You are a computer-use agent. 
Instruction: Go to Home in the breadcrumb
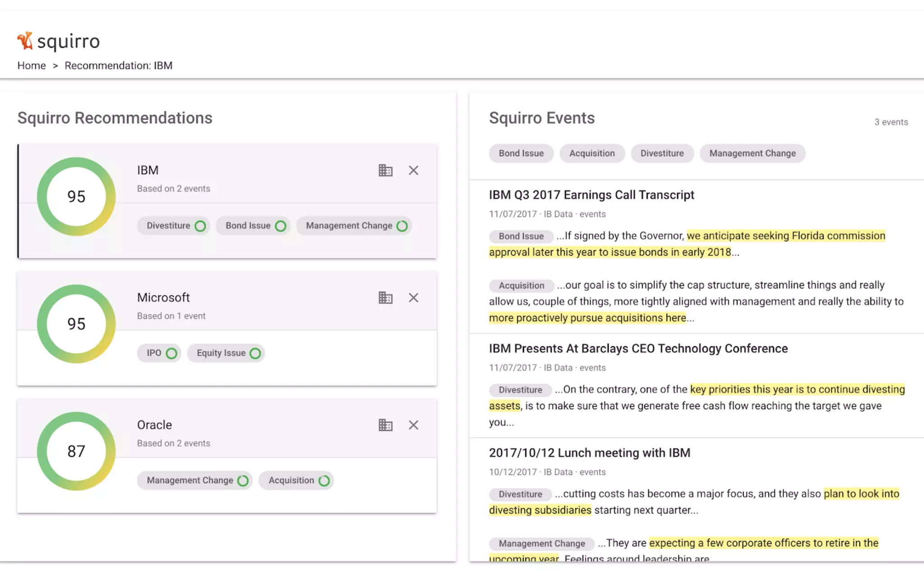point(32,65)
